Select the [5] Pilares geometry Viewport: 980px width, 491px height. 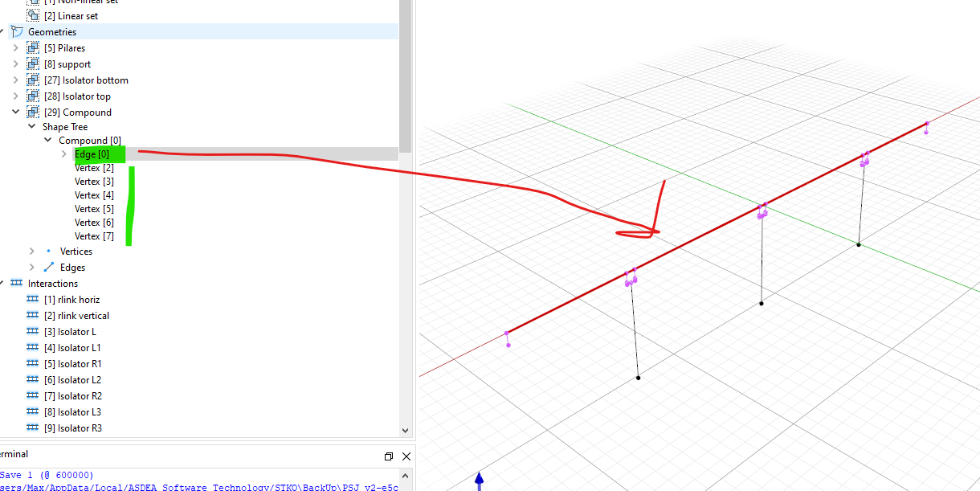65,48
